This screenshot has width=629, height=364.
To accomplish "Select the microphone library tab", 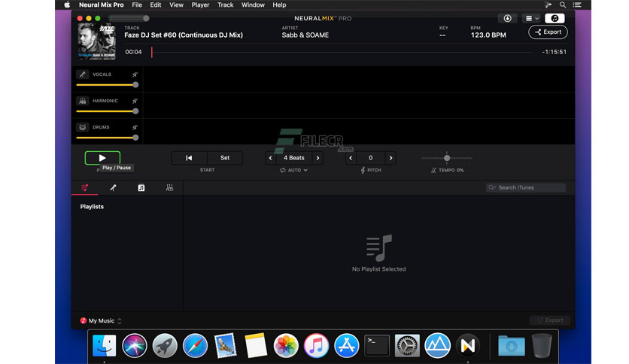I will (x=113, y=187).
